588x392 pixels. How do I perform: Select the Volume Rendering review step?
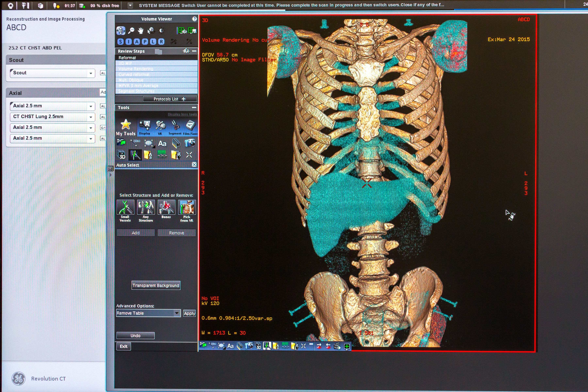pos(136,69)
